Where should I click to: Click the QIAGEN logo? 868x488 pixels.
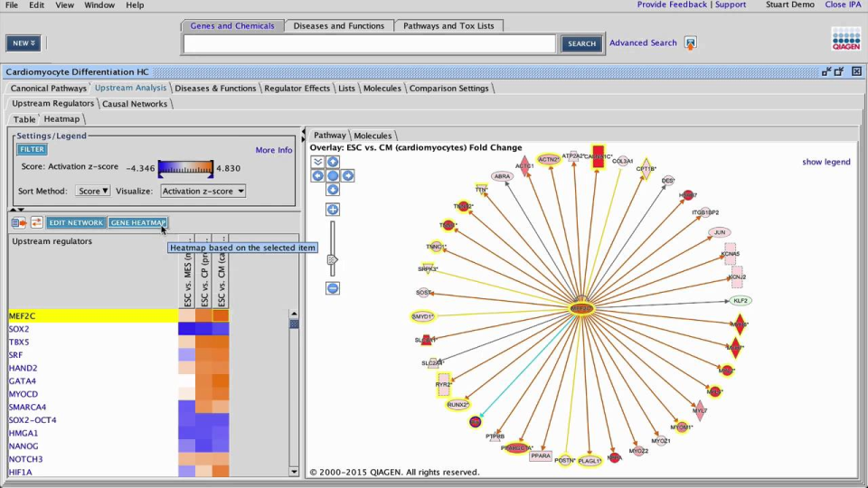[846, 40]
